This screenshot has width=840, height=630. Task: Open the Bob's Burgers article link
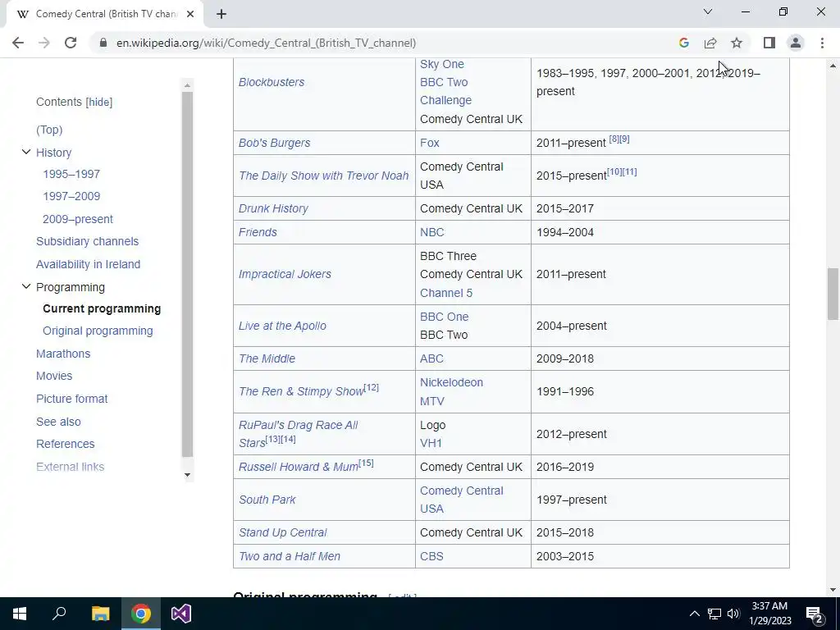pyautogui.click(x=274, y=143)
